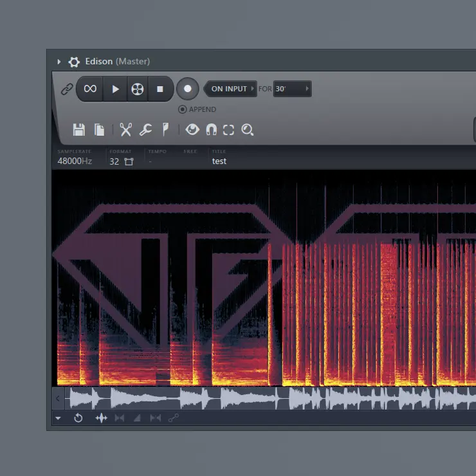Open the flag regions menu
Screen dimensions: 476x476
(x=165, y=130)
